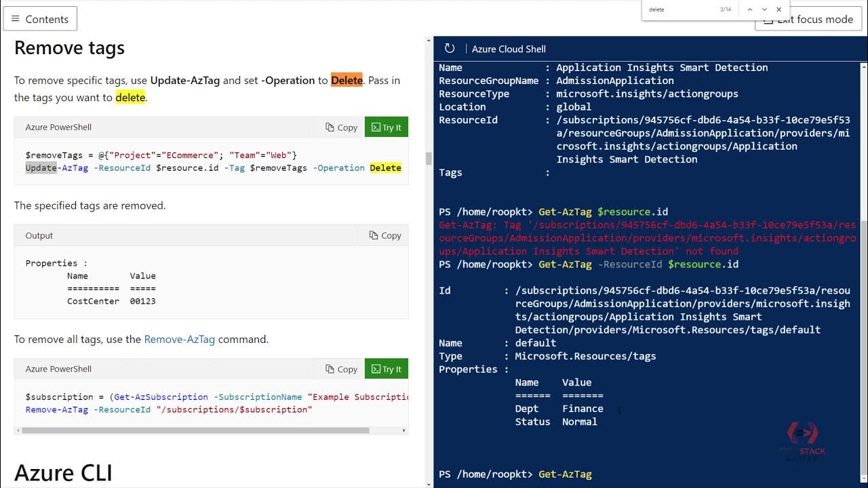Focus the find box containing "delete"
This screenshot has width=868, height=488.
(x=678, y=9)
